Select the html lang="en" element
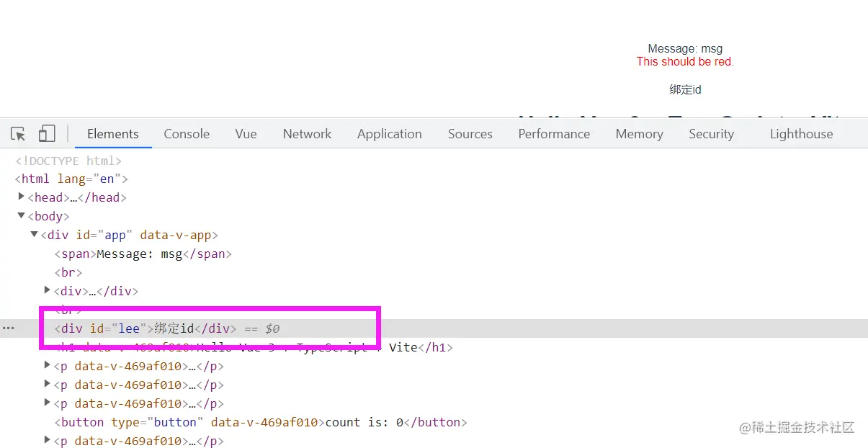The width and height of the screenshot is (868, 448). tap(71, 179)
